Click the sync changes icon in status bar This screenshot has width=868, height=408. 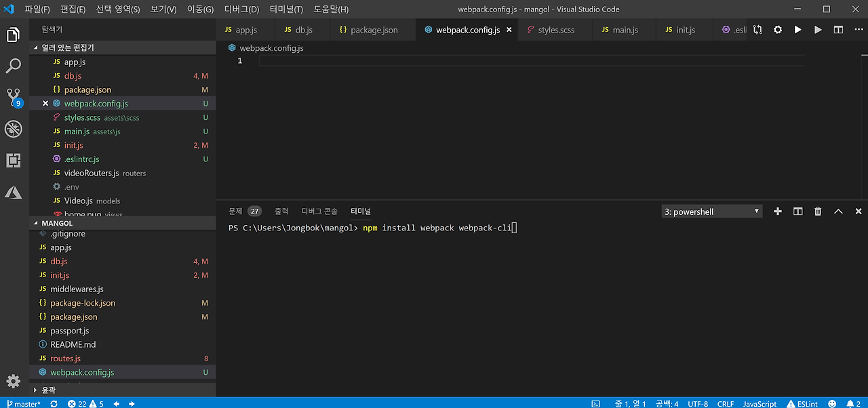pyautogui.click(x=53, y=404)
